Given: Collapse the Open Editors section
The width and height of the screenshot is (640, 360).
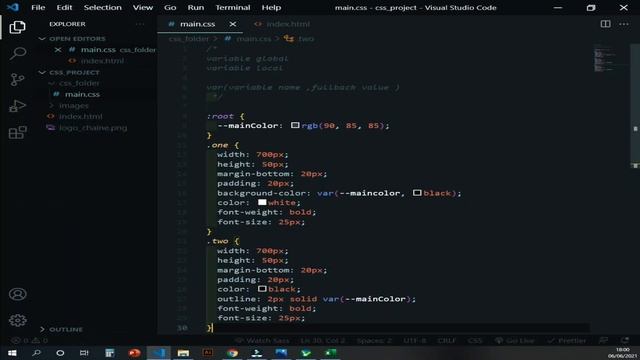Looking at the screenshot, I should [72, 39].
